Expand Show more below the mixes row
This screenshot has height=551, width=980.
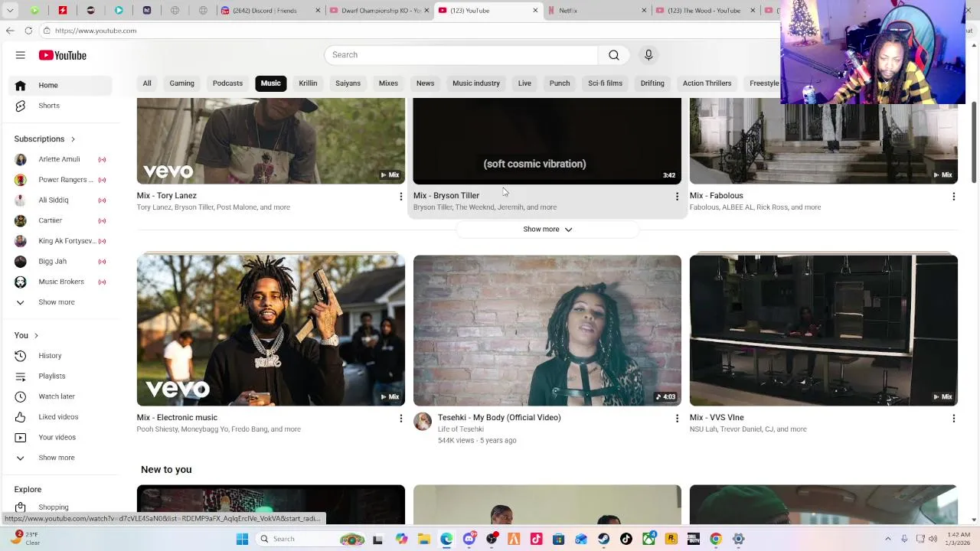[547, 230]
